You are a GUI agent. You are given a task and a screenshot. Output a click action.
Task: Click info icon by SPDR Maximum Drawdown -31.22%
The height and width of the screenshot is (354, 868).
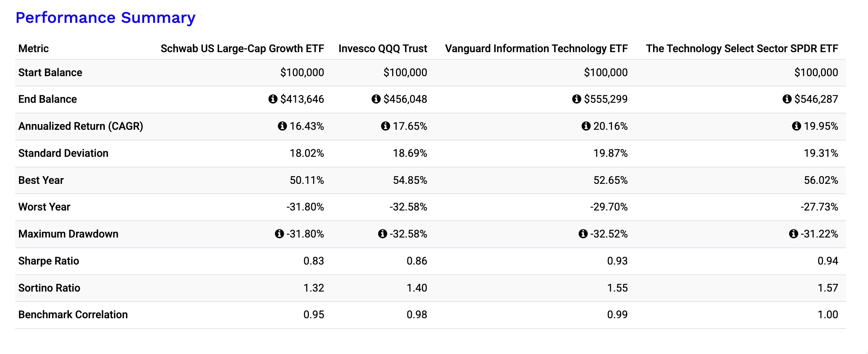793,234
